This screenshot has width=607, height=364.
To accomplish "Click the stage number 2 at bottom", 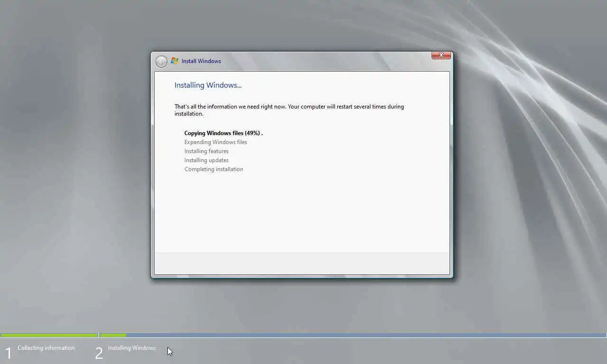I will point(99,353).
